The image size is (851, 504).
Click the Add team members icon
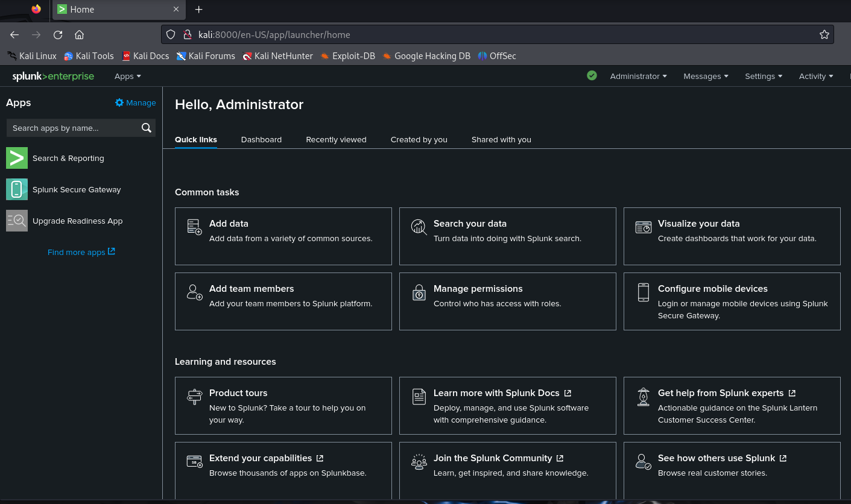click(x=194, y=292)
